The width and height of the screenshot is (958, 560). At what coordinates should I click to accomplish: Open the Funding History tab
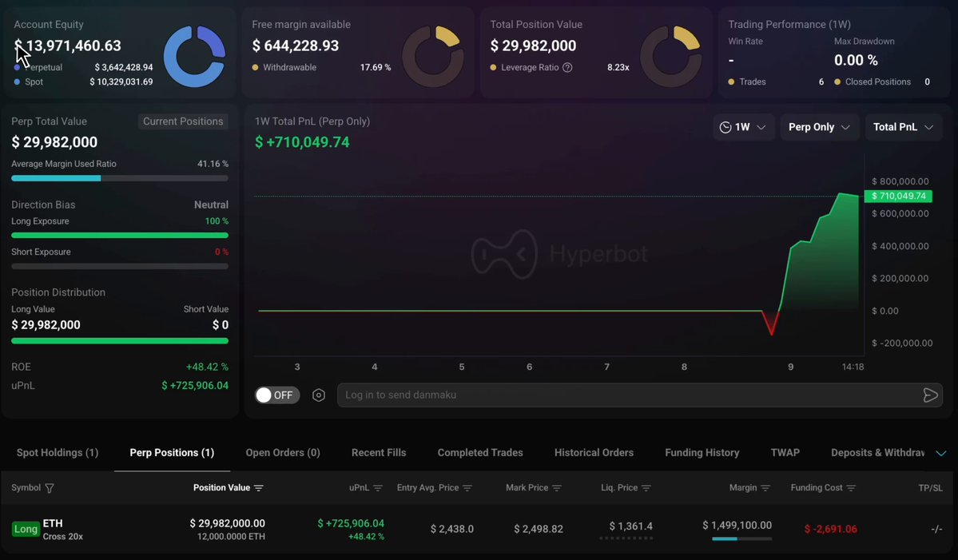tap(702, 452)
